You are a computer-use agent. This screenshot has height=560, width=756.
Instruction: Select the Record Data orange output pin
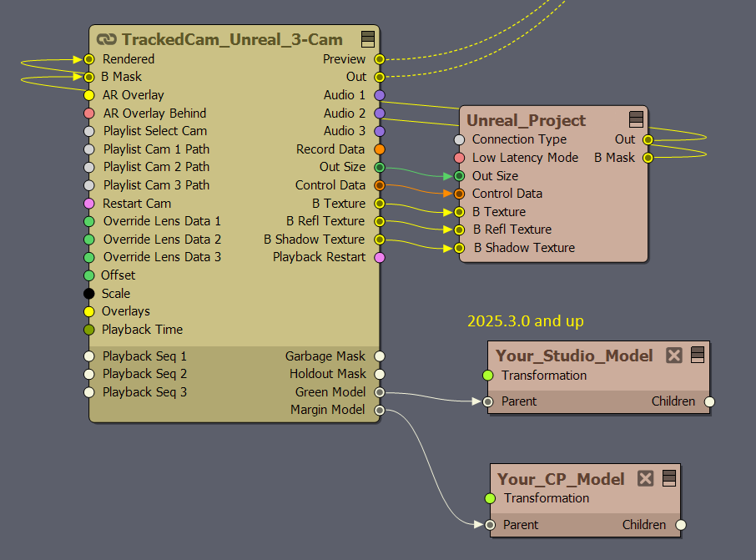(x=380, y=149)
